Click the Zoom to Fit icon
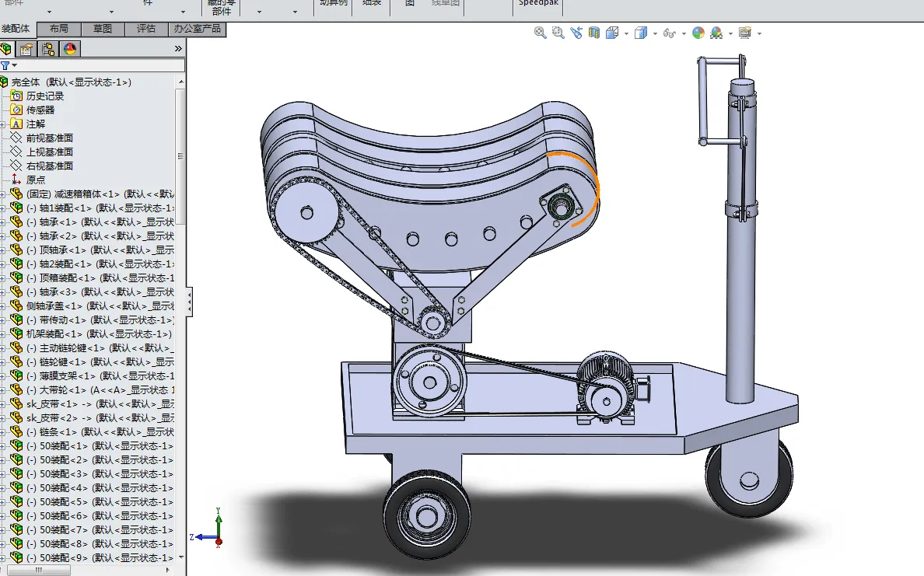The width and height of the screenshot is (924, 576). click(x=541, y=33)
